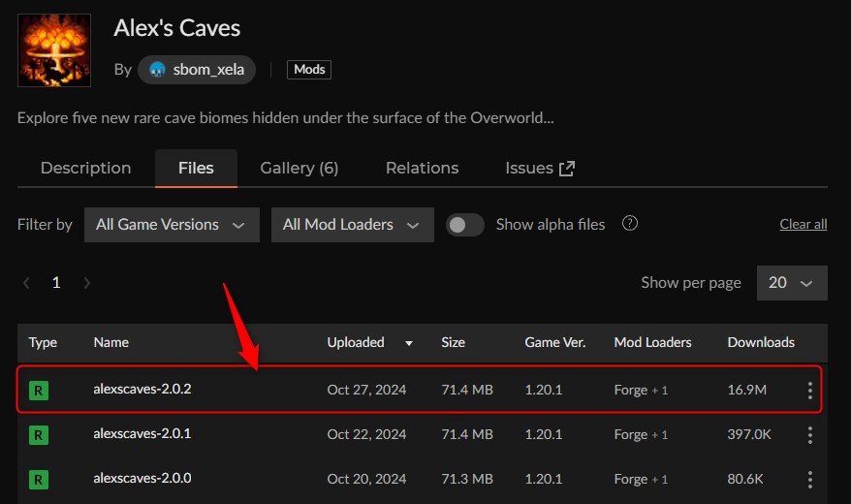Open the three-dot menu for alexscaves-2.0.2

[810, 391]
